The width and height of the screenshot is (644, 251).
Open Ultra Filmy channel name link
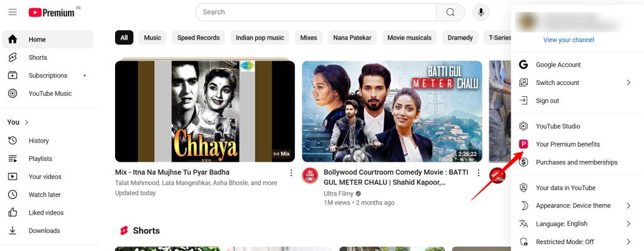[339, 194]
